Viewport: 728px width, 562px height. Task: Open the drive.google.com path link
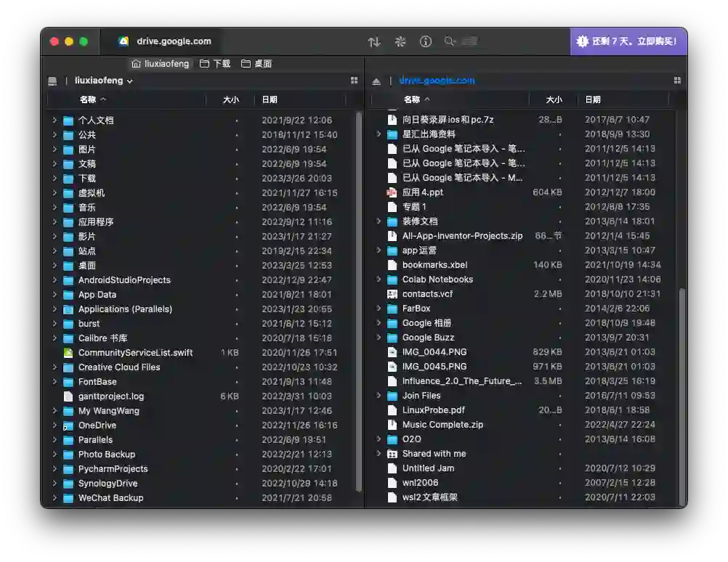click(x=437, y=81)
